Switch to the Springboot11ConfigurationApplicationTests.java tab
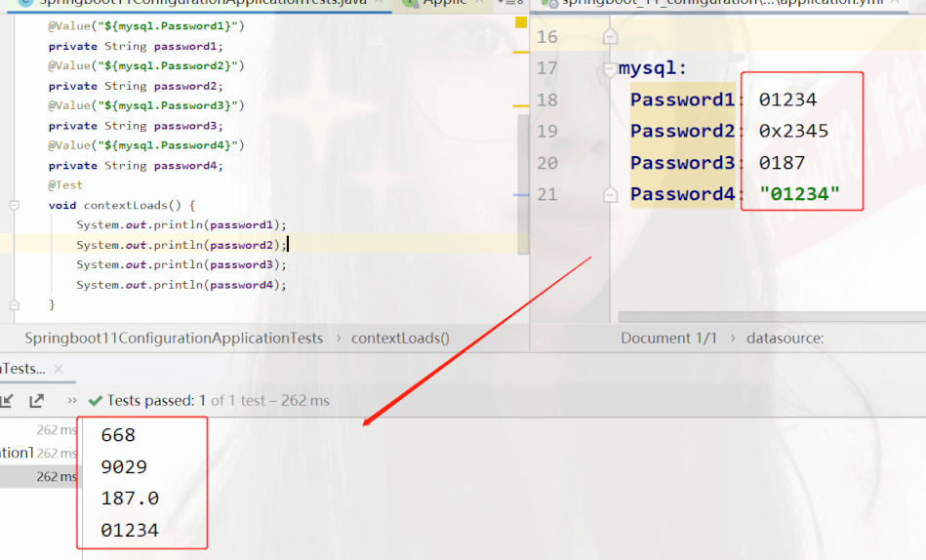This screenshot has height=560, width=926. coord(202,3)
